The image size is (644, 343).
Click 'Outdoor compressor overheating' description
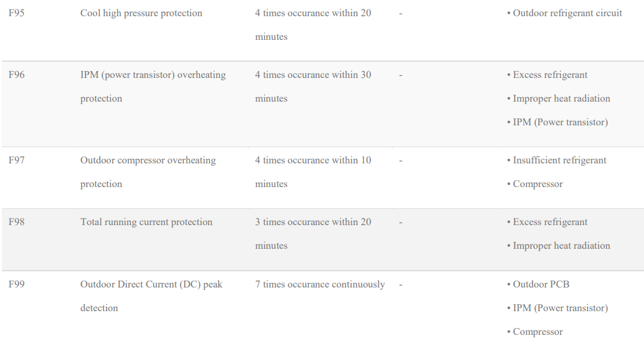pyautogui.click(x=148, y=161)
